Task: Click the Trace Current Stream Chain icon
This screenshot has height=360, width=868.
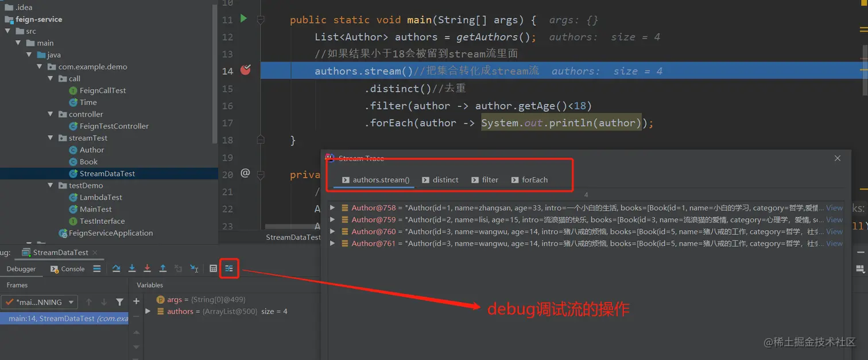Action: tap(229, 268)
